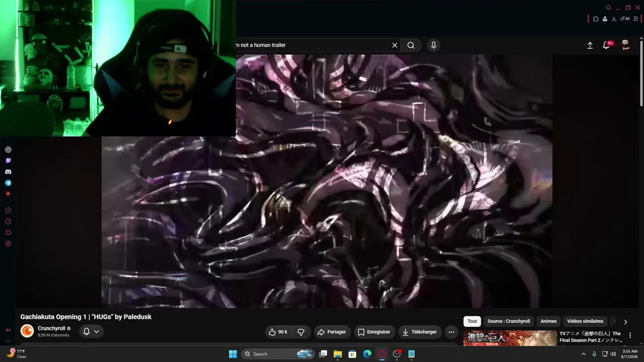Open the OBS Studio taskbar icon
Viewport: 644px width, 362px height.
pos(397,354)
